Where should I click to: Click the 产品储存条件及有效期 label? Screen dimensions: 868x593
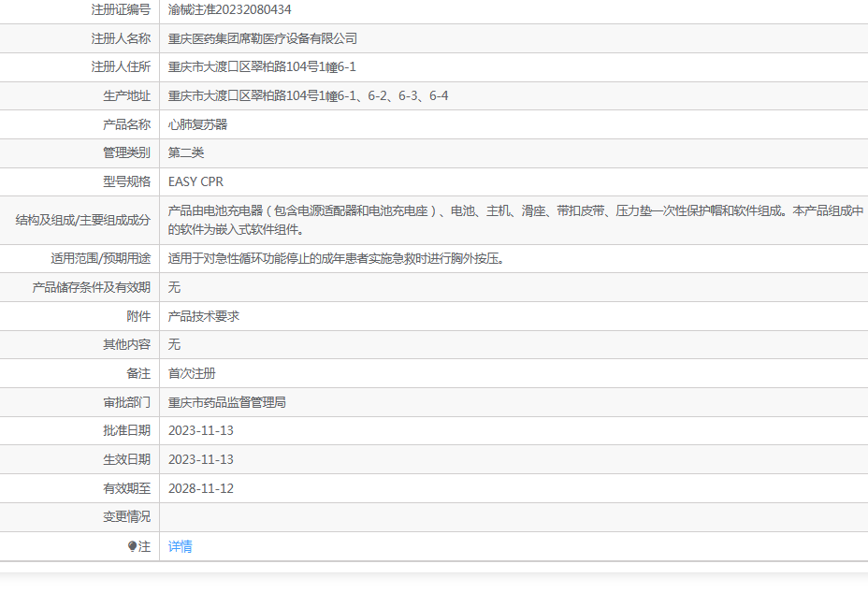(92, 287)
